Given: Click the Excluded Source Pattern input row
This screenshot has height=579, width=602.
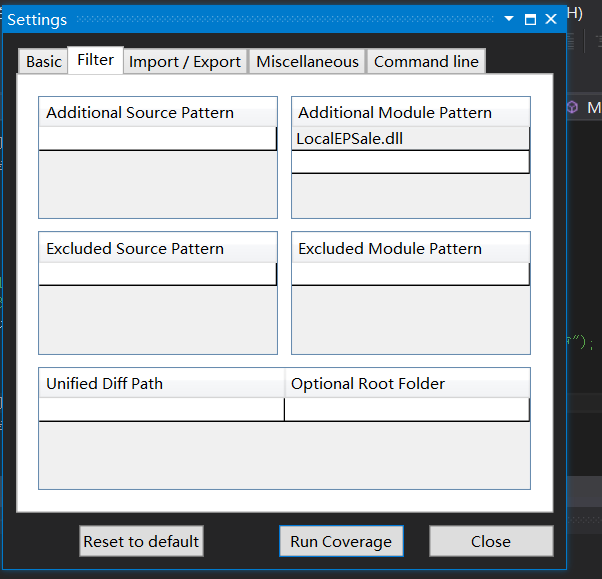Looking at the screenshot, I should click(x=157, y=274).
